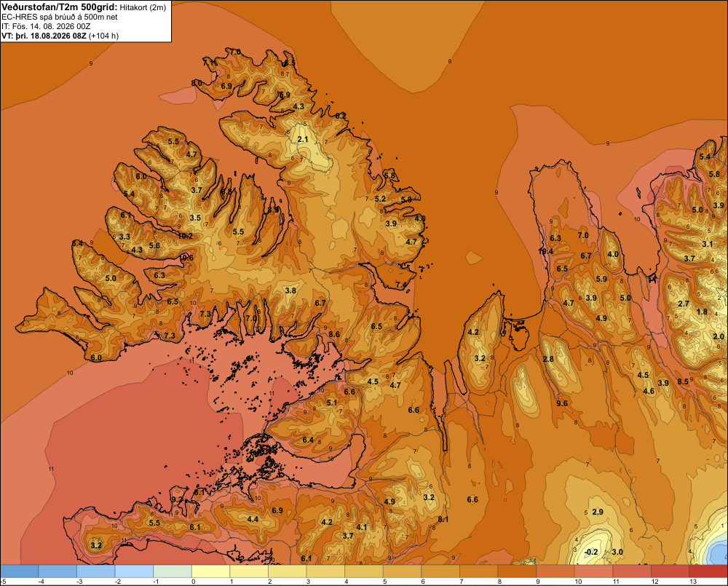Click the 'EC-HRES spá brúuð á 500m net' line

60,17
